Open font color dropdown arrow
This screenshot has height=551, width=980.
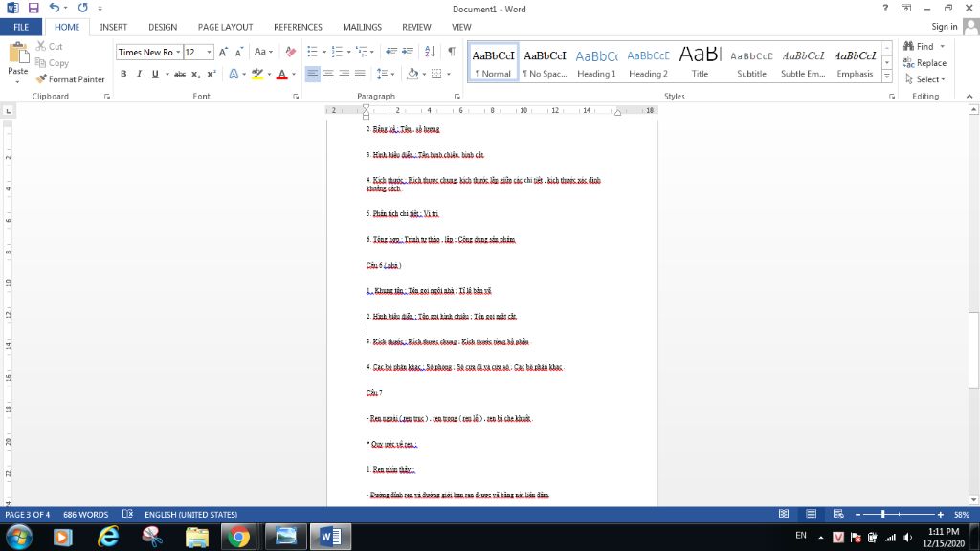[294, 74]
